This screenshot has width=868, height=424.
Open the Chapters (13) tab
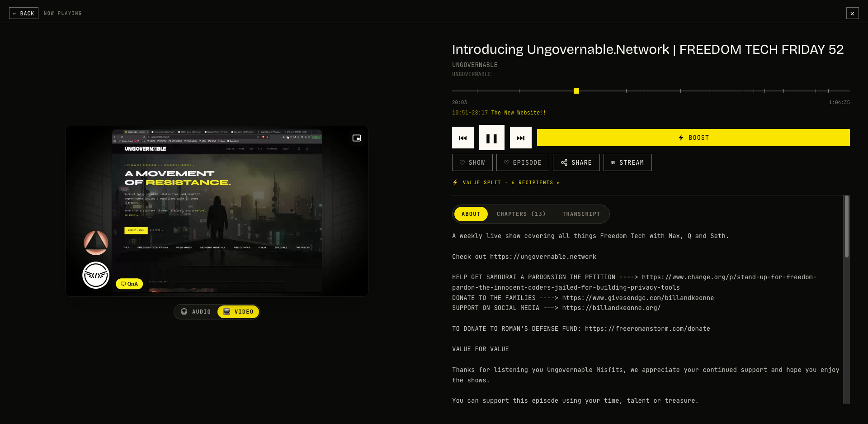point(521,214)
